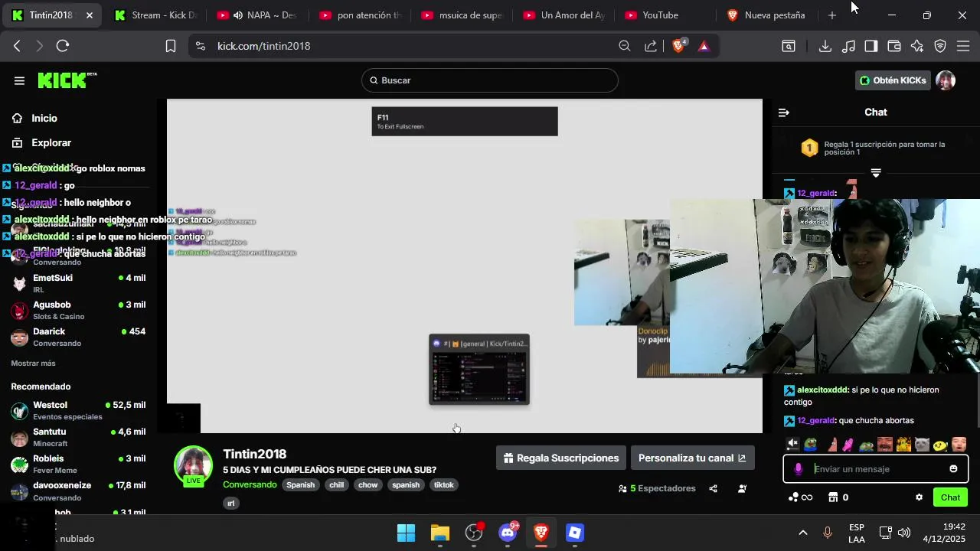Open the emoji picker in chat input
Image resolution: width=980 pixels, height=551 pixels.
pyautogui.click(x=953, y=469)
